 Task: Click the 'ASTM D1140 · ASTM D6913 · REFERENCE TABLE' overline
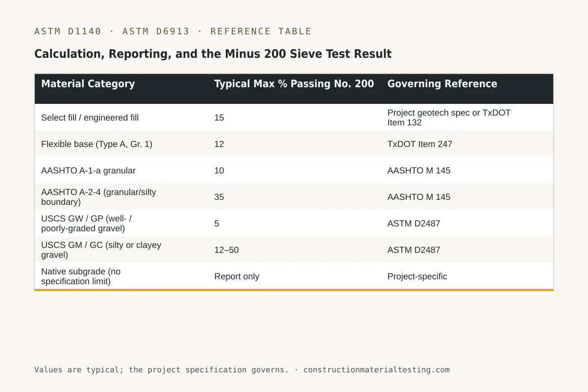[x=173, y=31]
